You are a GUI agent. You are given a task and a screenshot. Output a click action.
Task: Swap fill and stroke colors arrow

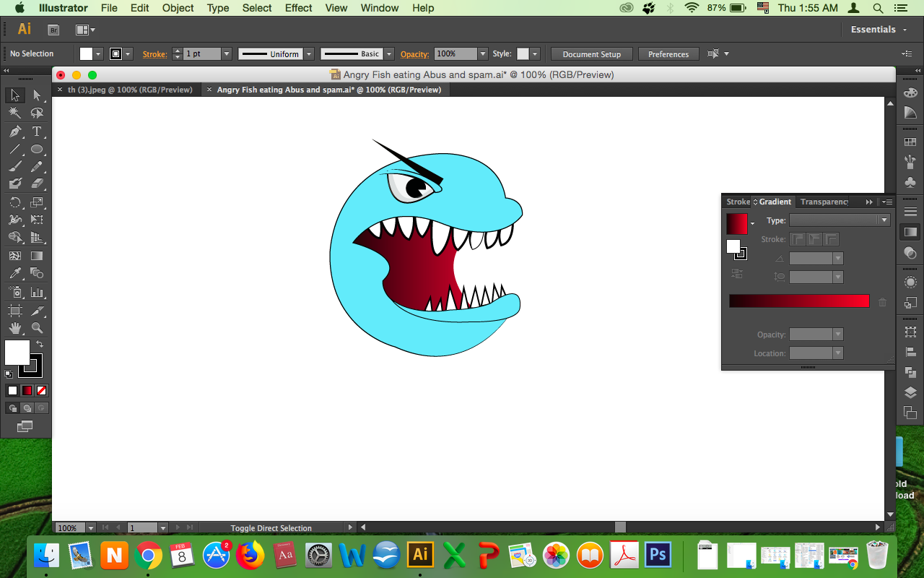40,345
